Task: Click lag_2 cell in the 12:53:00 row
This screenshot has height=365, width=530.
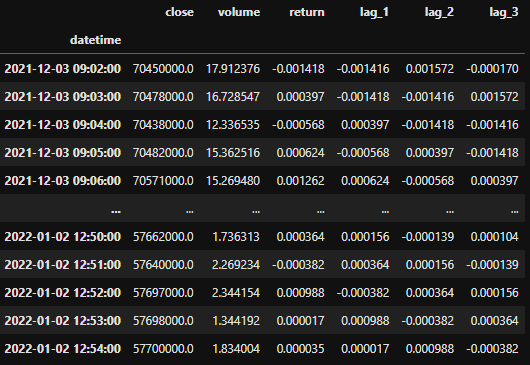Action: coord(428,321)
